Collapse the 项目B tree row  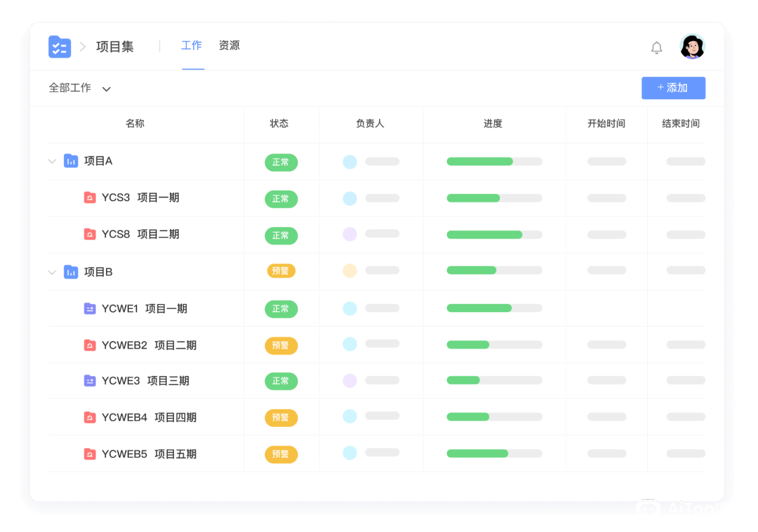click(x=52, y=272)
